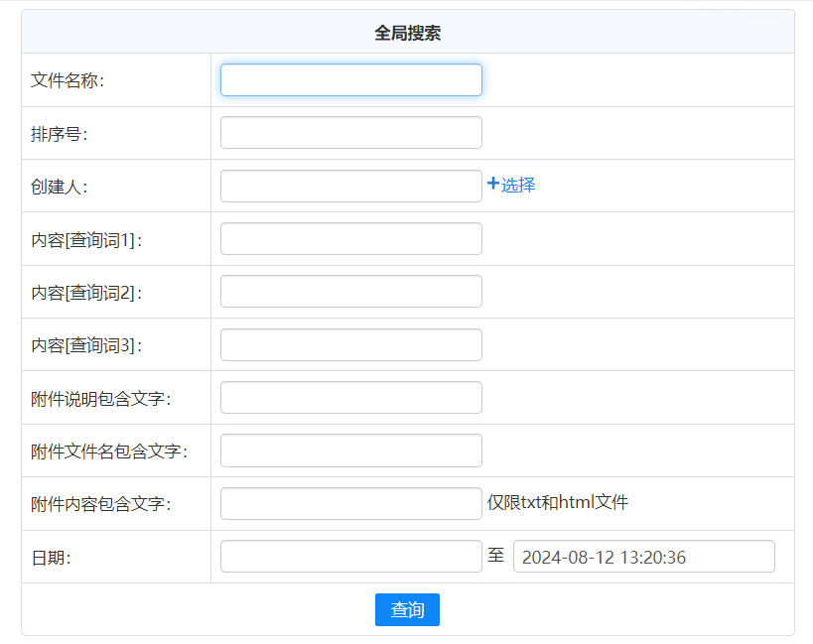This screenshot has width=813, height=644.
Task: Activate the 内容[查询词3] input field
Action: pos(350,345)
